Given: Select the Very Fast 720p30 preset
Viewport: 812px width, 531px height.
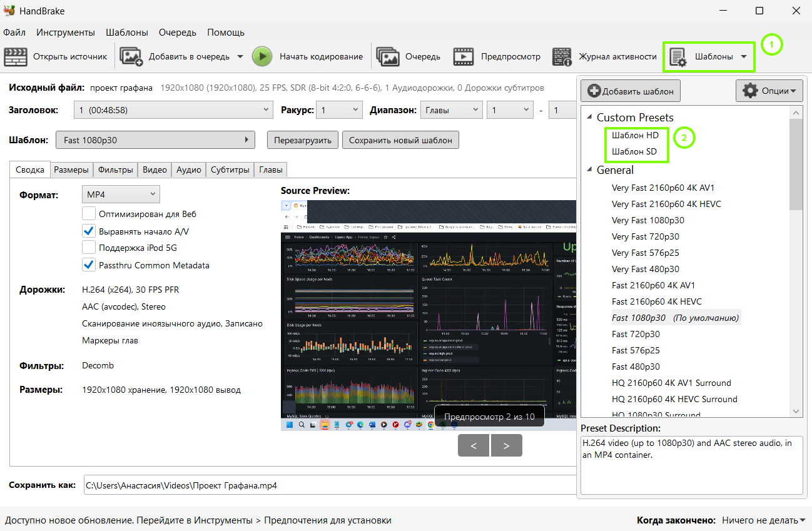Looking at the screenshot, I should coord(645,236).
